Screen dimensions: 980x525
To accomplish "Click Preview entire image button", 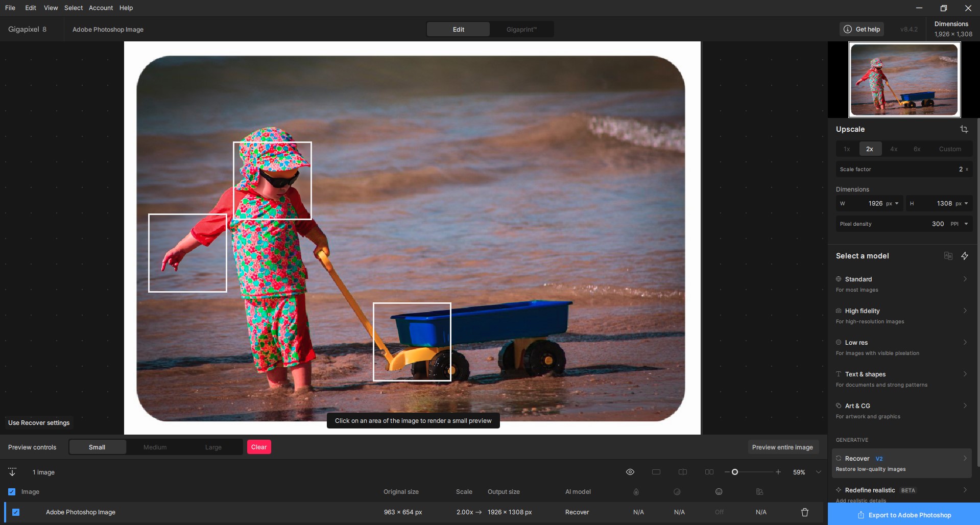I will tap(782, 447).
